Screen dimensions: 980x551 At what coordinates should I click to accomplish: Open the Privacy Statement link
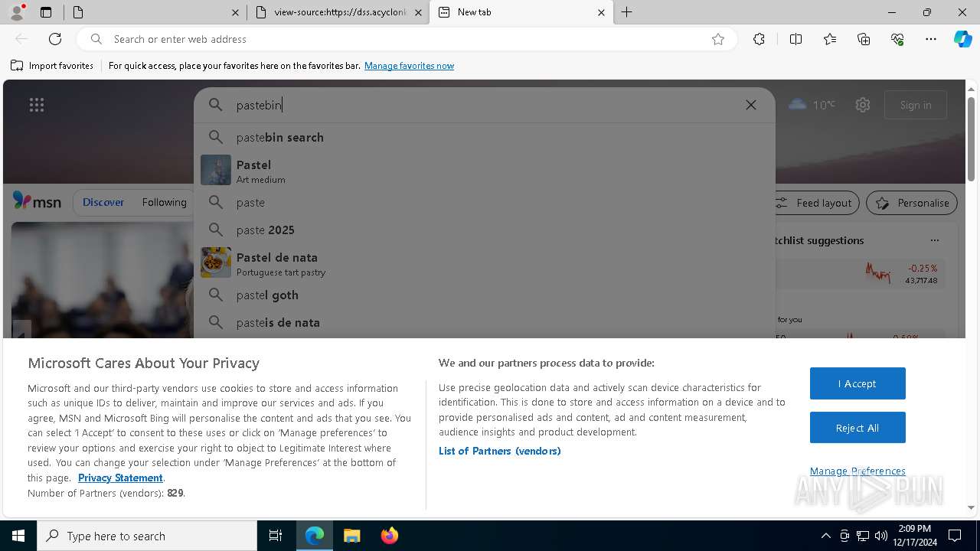tap(120, 478)
